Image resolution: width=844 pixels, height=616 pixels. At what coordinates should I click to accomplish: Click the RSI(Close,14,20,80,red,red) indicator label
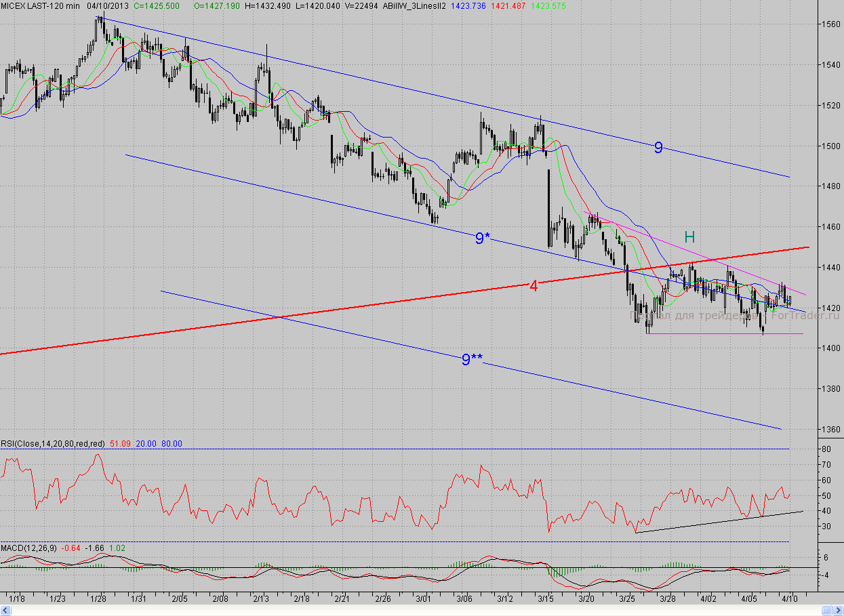point(53,444)
